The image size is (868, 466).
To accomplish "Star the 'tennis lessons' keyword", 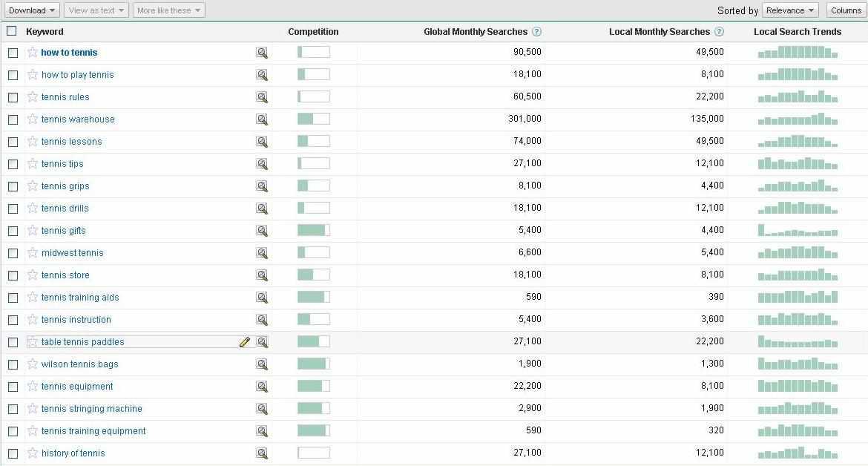I will (x=33, y=141).
